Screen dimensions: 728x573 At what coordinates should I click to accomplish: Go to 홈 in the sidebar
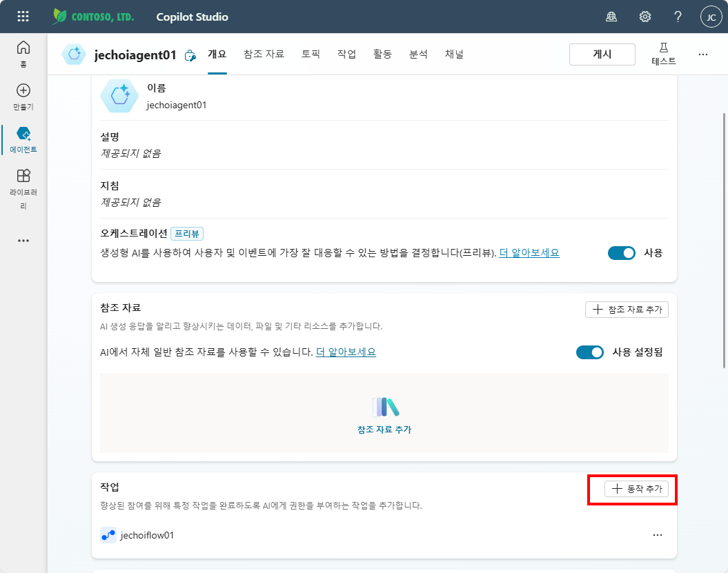tap(23, 54)
